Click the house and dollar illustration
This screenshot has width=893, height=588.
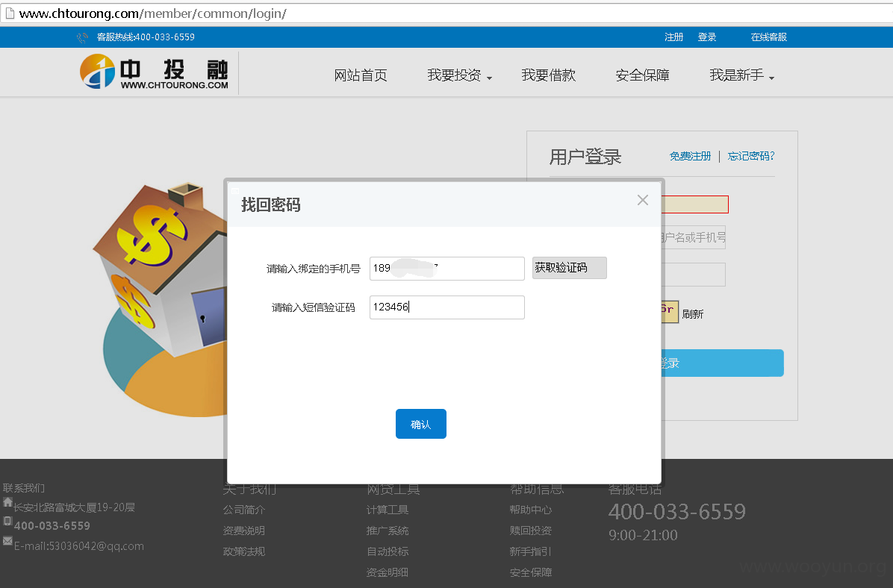point(161,301)
